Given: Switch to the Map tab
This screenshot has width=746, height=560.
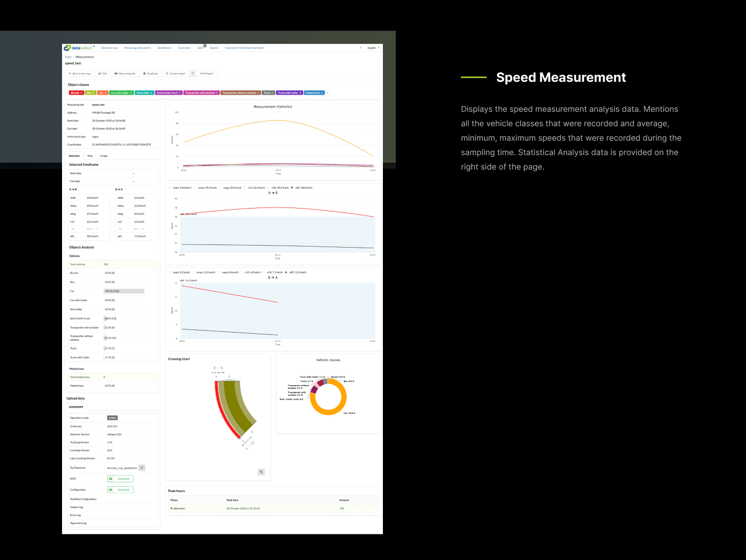Looking at the screenshot, I should pos(90,156).
